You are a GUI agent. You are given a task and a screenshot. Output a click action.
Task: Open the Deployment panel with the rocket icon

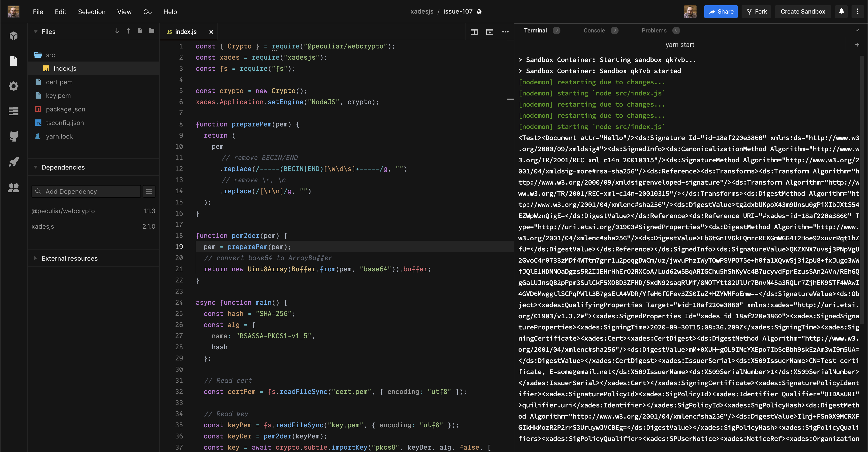[14, 162]
